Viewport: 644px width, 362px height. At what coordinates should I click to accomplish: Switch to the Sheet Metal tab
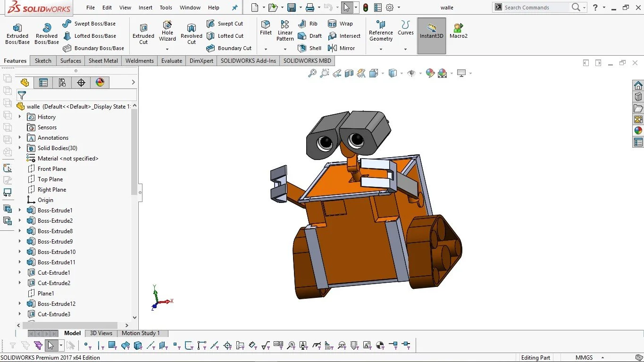[x=103, y=60]
